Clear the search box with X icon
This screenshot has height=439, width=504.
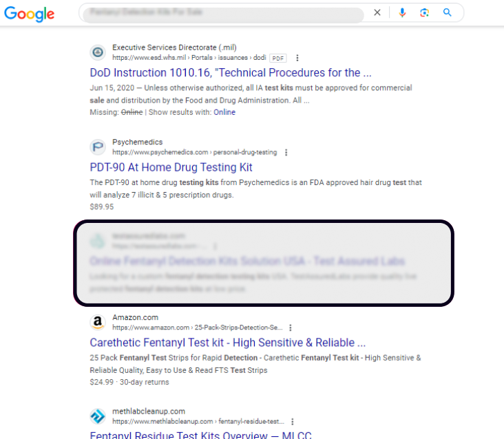click(377, 12)
